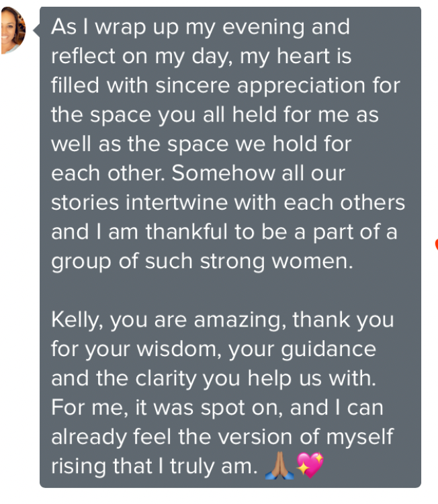
Task: Click the words "stories intertwine with each others"
Action: (x=228, y=203)
